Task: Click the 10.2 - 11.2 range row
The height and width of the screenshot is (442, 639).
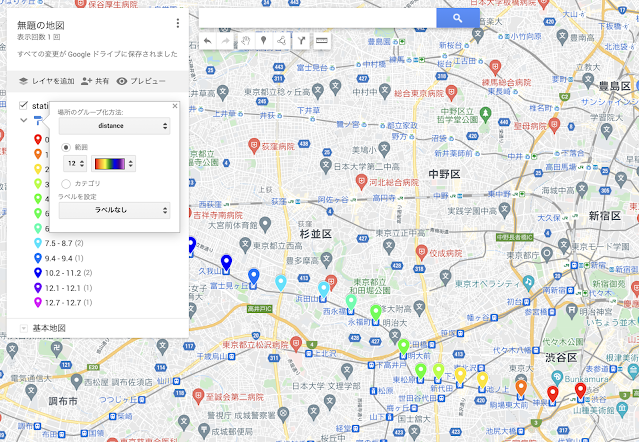Action: pos(63,273)
